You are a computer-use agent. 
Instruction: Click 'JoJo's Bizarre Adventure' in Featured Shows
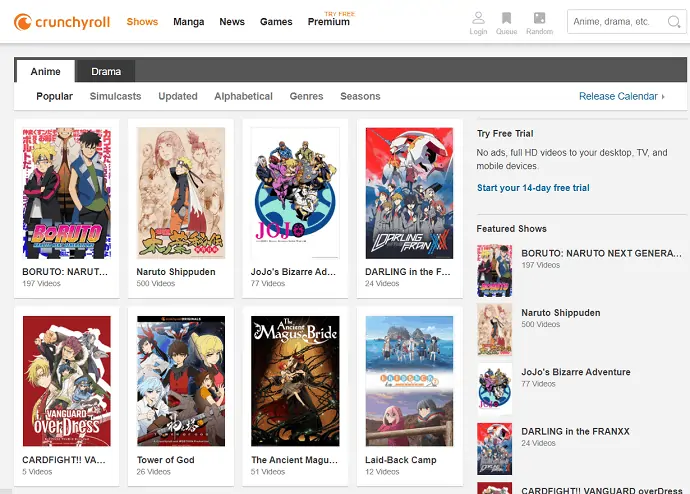tap(576, 372)
